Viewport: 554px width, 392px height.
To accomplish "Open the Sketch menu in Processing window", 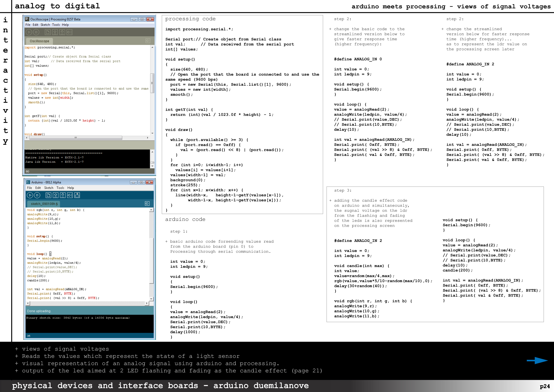I will (x=45, y=25).
